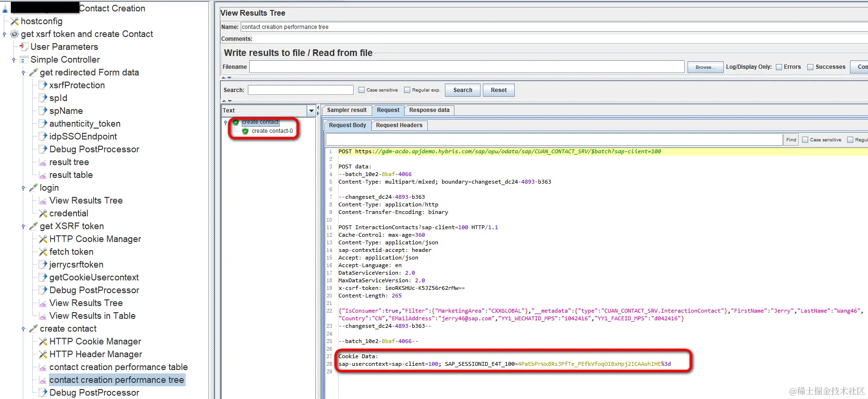Collapse create contact result in results tree
This screenshot has width=868, height=399.
click(226, 122)
